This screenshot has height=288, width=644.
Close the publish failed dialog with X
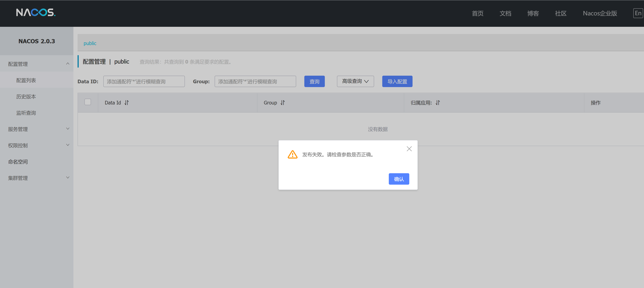tap(409, 149)
